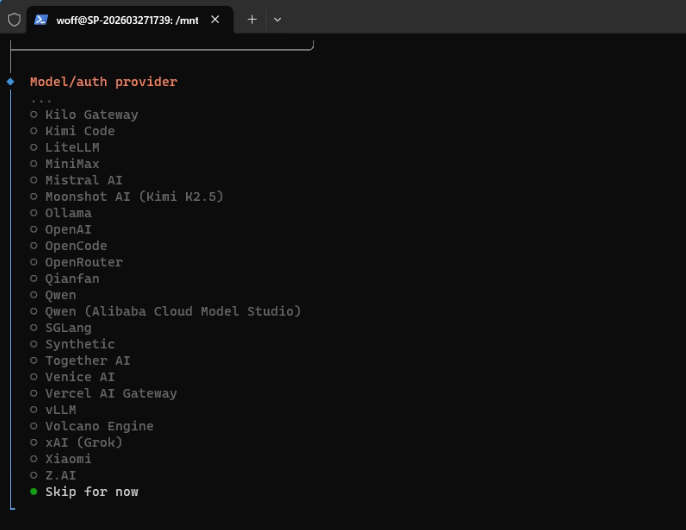Image resolution: width=686 pixels, height=530 pixels.
Task: Choose the Kimi Code provider option
Action: pos(79,131)
